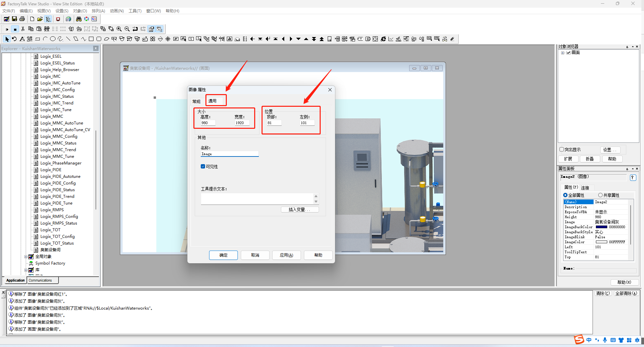Click the 取消 button

click(x=255, y=255)
